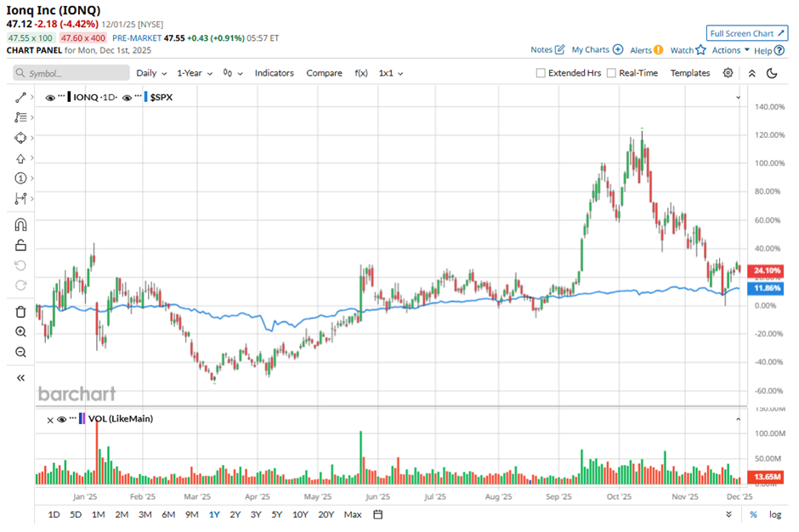Open the Daily interval dropdown
This screenshot has height=532, width=799.
point(151,73)
